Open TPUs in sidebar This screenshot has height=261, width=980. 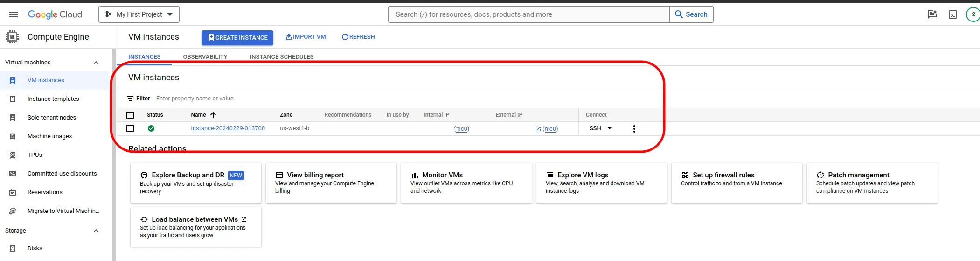pyautogui.click(x=35, y=155)
